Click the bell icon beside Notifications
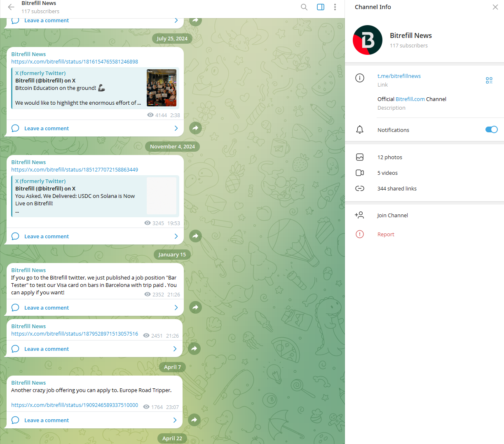The height and width of the screenshot is (444, 504). (x=360, y=130)
